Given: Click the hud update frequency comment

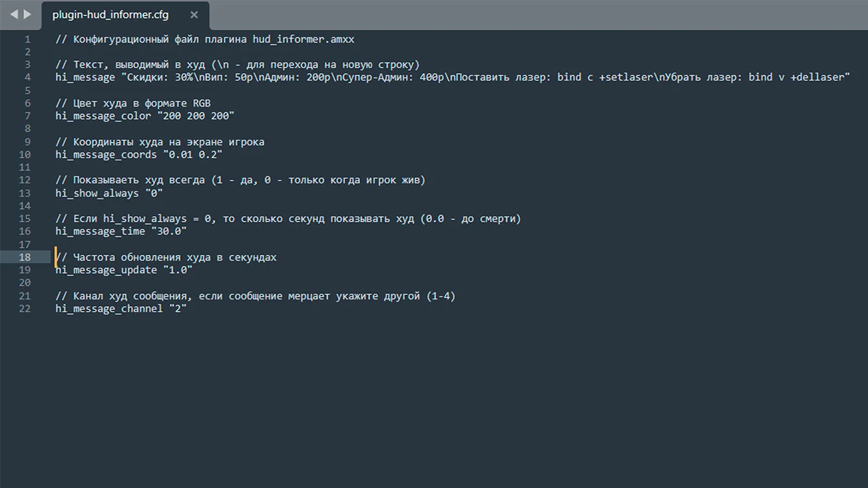Looking at the screenshot, I should click(x=166, y=258).
